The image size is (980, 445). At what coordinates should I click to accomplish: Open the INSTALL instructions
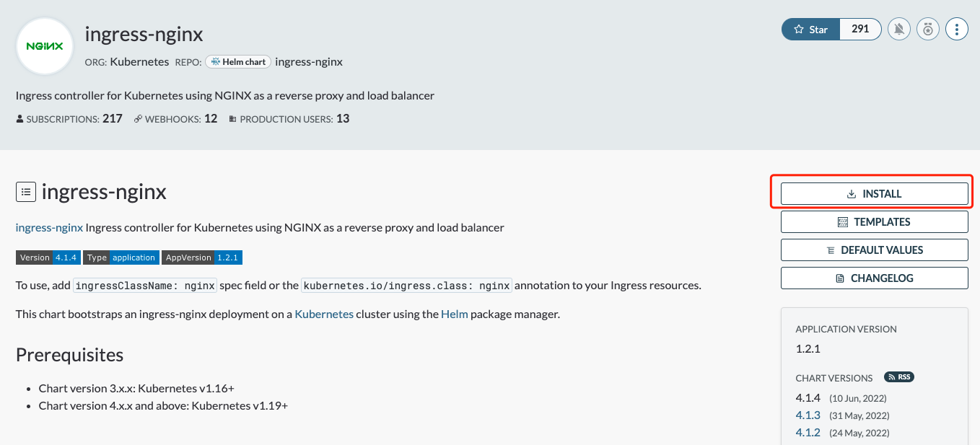click(874, 193)
